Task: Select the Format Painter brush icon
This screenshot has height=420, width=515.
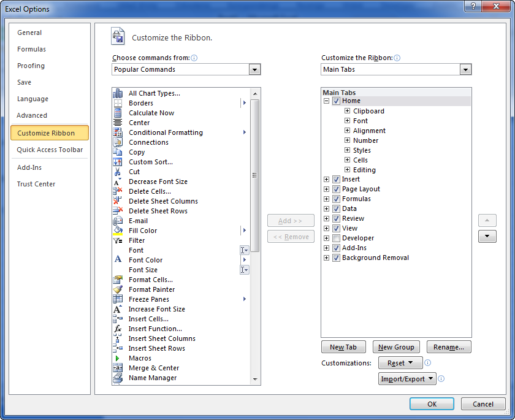Action: click(118, 289)
